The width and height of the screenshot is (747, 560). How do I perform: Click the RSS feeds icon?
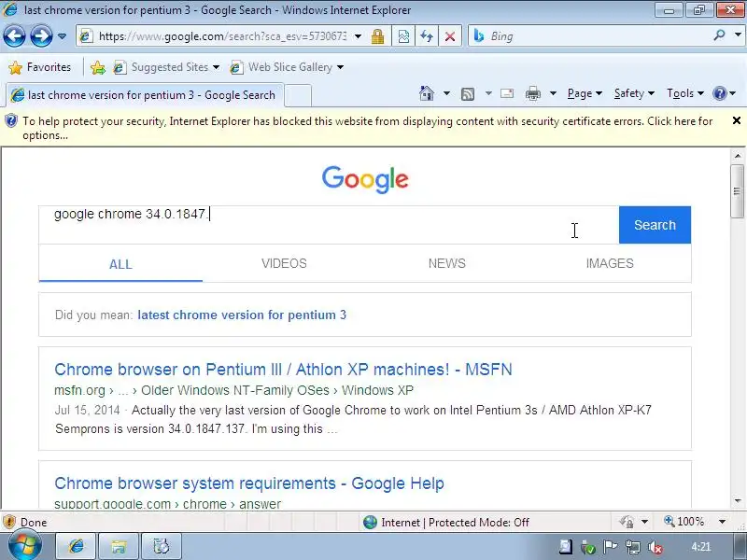pos(468,94)
